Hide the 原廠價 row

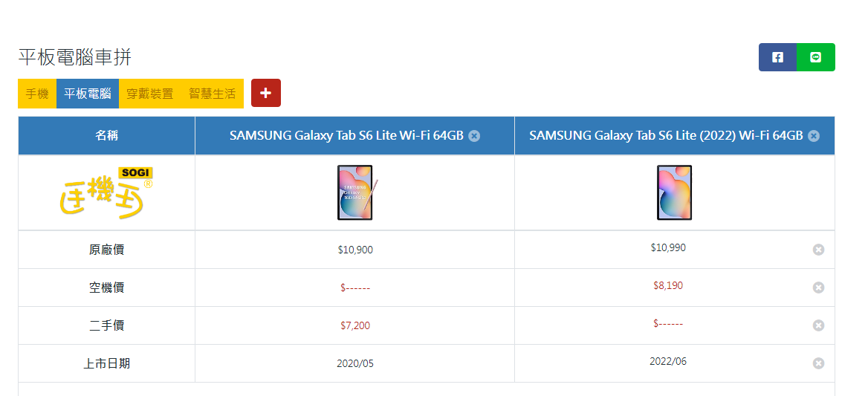(x=818, y=250)
